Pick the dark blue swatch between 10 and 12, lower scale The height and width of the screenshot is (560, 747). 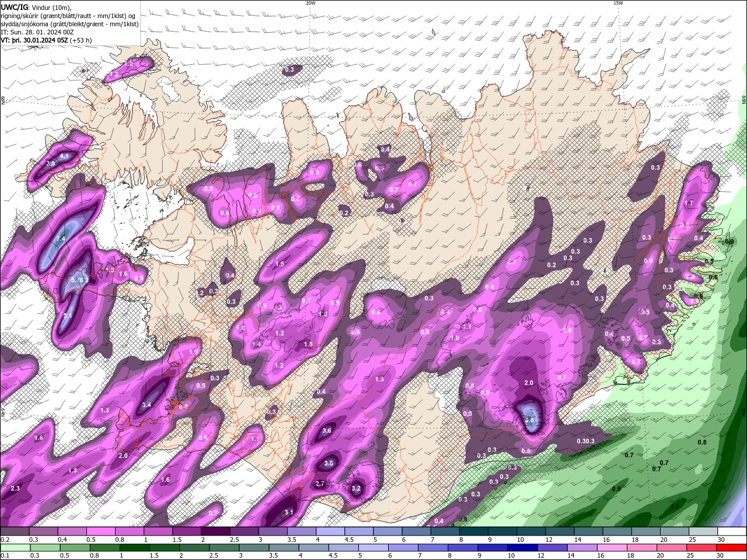point(521,548)
